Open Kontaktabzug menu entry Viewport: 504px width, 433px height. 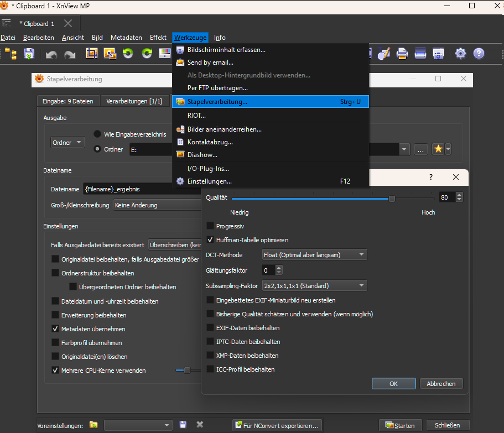tap(271, 142)
